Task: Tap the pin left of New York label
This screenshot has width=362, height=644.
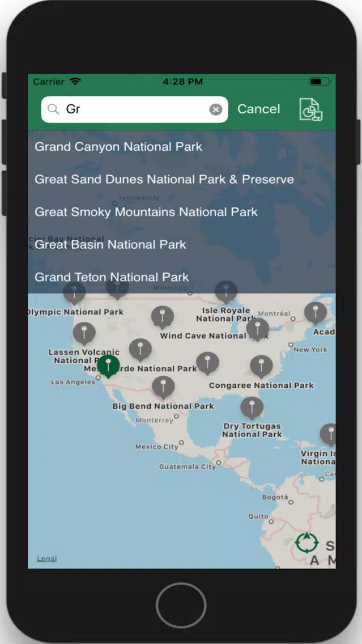Action: [258, 329]
